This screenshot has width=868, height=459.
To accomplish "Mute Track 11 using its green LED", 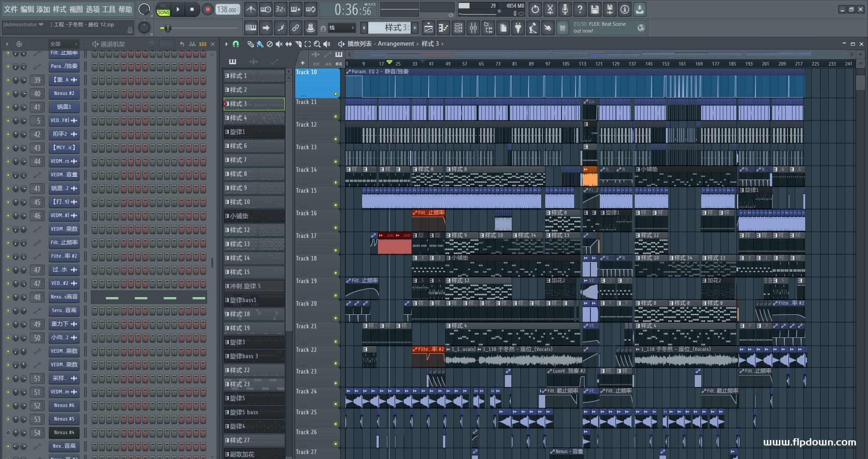I will coord(335,117).
